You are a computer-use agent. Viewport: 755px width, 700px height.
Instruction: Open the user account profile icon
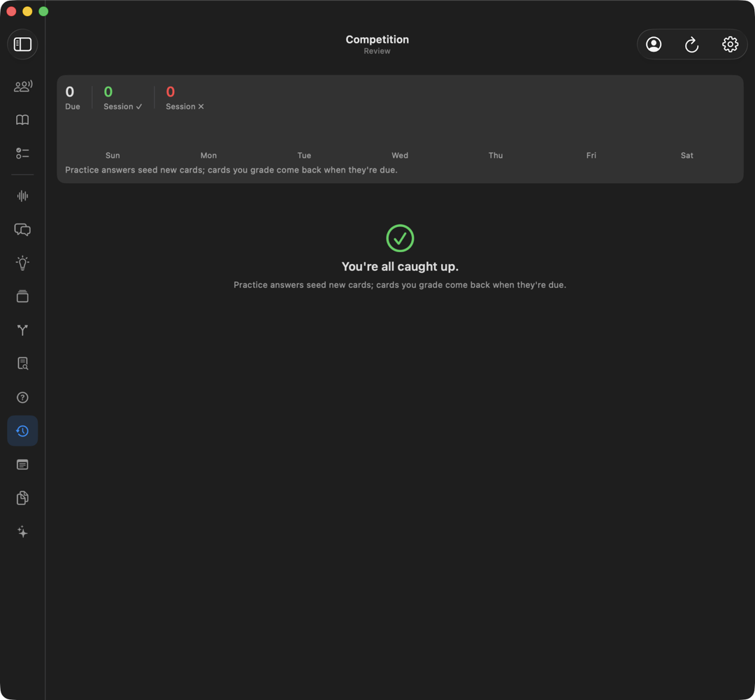(654, 44)
